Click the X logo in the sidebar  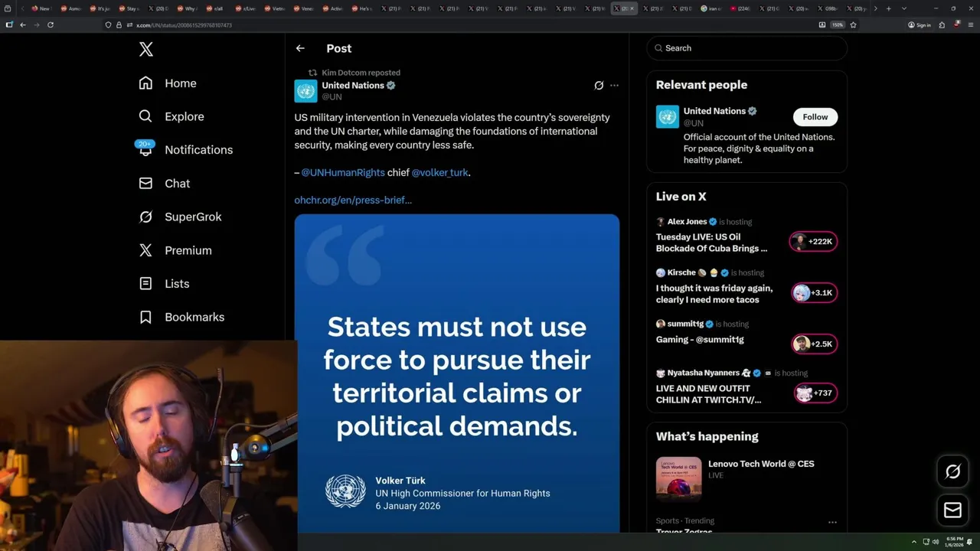(146, 50)
